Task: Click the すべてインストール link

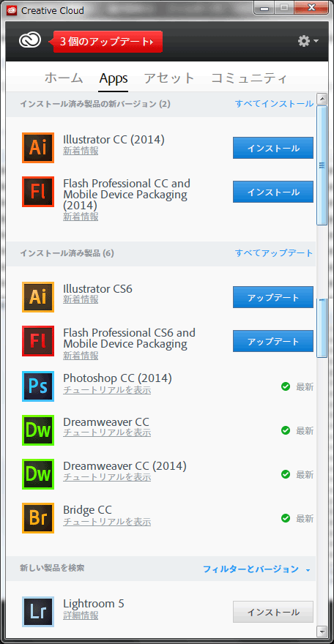Action: tap(275, 104)
